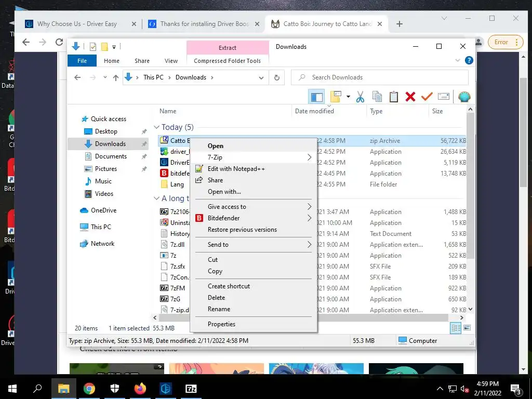Click the Explorer back arrow button
Viewport: 532px width, 399px height.
(77, 77)
